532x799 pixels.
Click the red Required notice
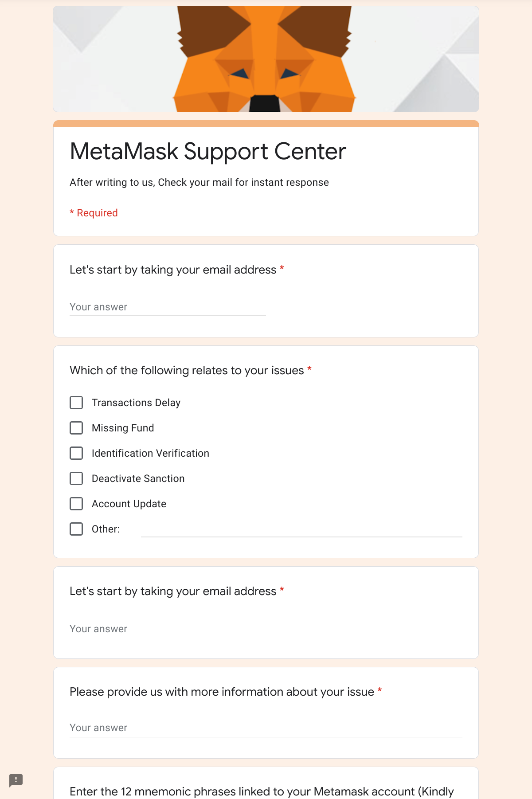coord(94,213)
